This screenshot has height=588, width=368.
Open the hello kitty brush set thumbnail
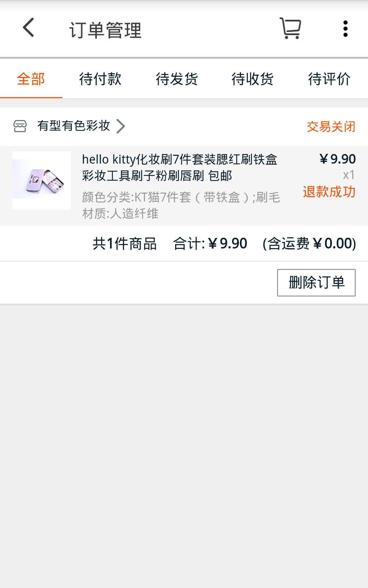(x=41, y=180)
